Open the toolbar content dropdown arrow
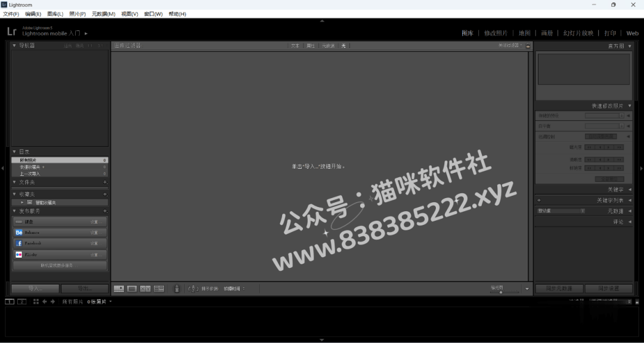This screenshot has height=343, width=644. [527, 289]
